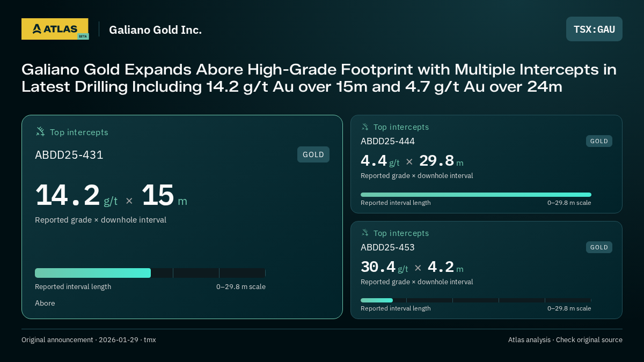Select hole ID ABDD25-431
This screenshot has width=644, height=362.
click(x=69, y=155)
